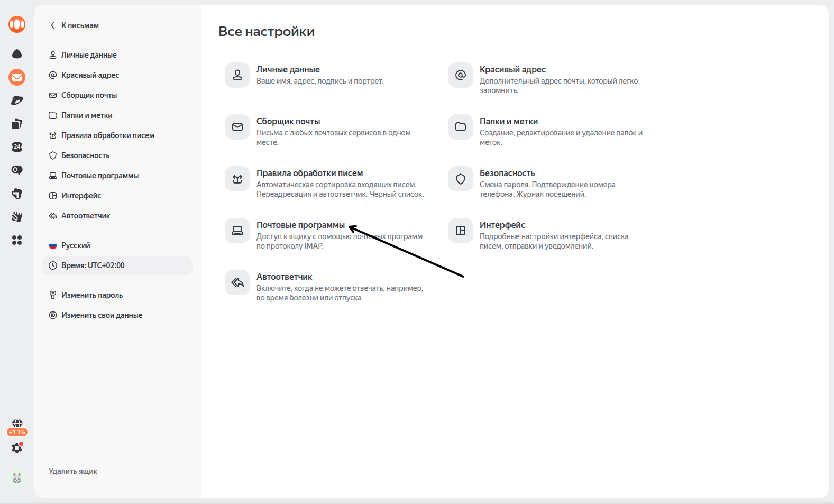Open Calendar icon showing 24
This screenshot has width=834, height=504.
click(x=17, y=147)
